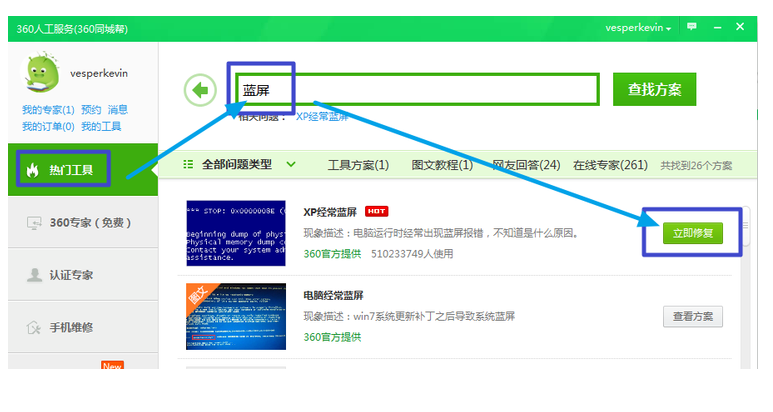Expand the 全部问题类型 dropdown

pyautogui.click(x=291, y=164)
